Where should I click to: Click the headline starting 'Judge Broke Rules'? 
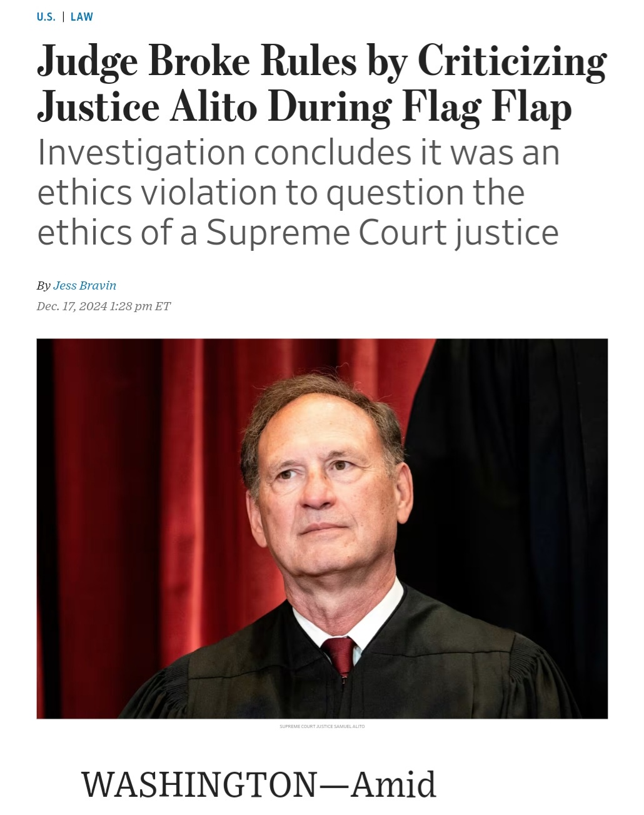[x=322, y=85]
